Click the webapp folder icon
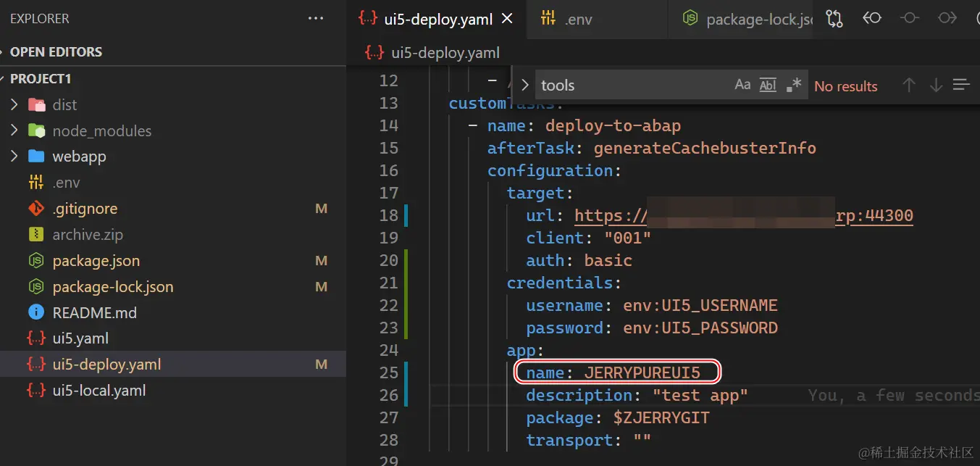The width and height of the screenshot is (980, 466). (36, 157)
